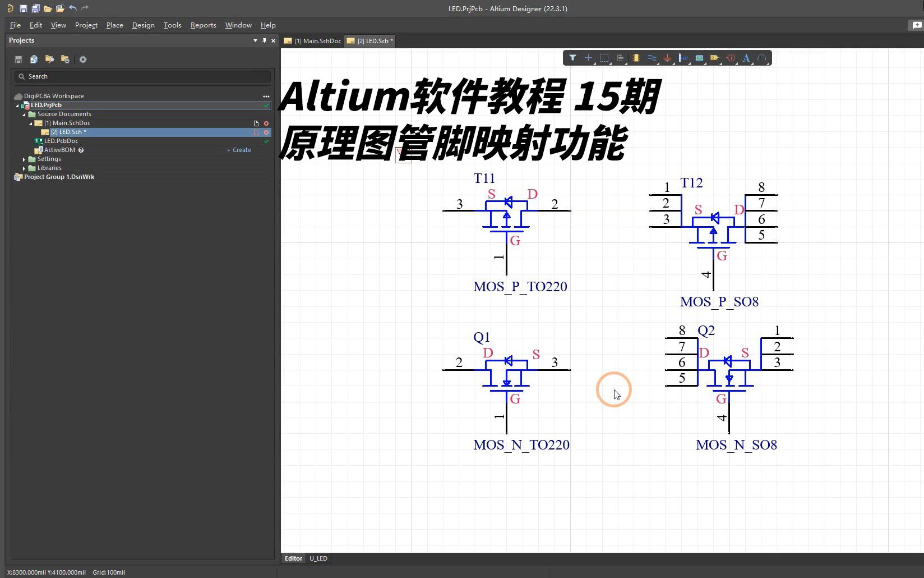Click the ActiveBOM help question icon
This screenshot has width=924, height=578.
point(81,150)
